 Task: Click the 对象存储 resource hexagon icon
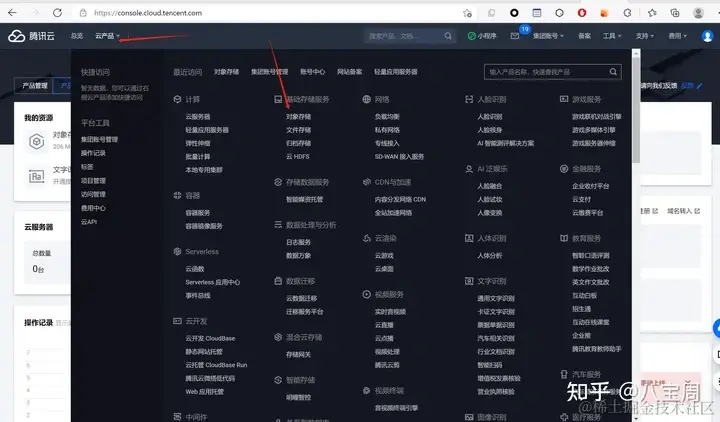click(37, 141)
